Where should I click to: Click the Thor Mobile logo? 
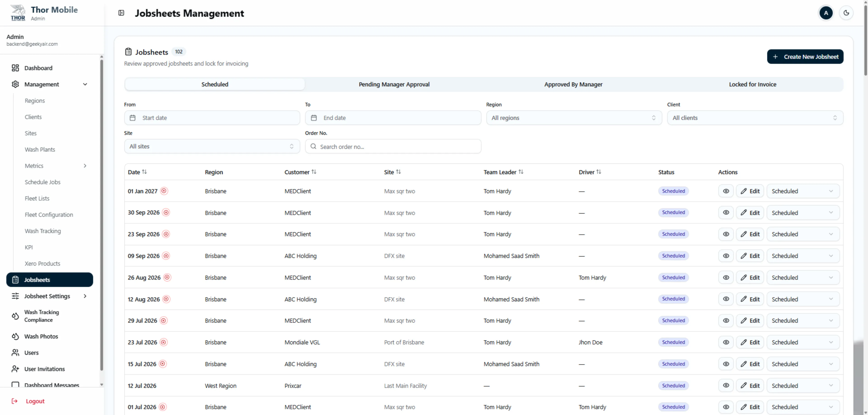tap(18, 13)
